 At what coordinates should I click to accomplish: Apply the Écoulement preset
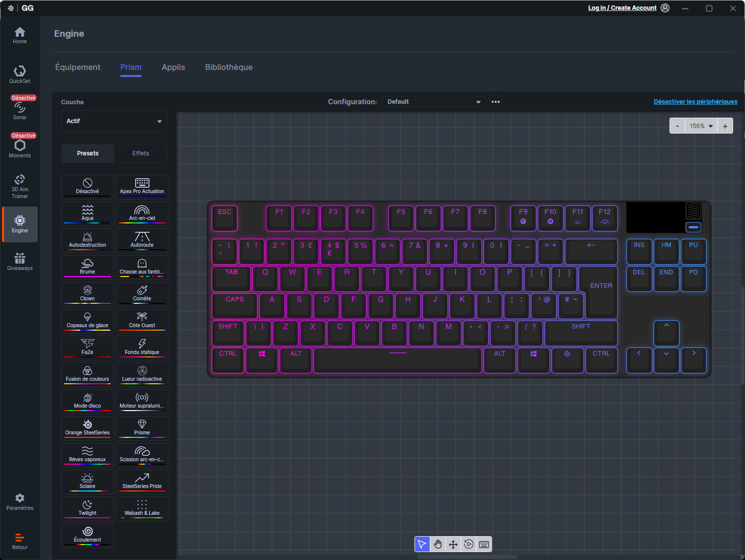(87, 535)
